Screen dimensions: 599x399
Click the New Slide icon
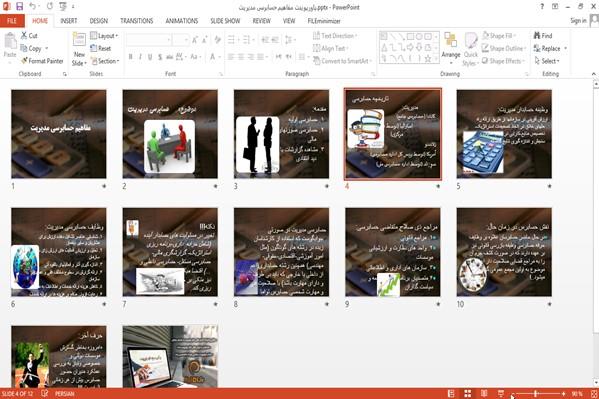[79, 39]
